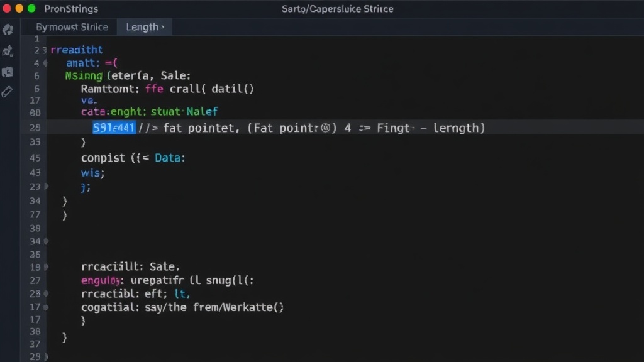Click the blue ve. token
Viewport: 644px width, 362px height.
[89, 101]
